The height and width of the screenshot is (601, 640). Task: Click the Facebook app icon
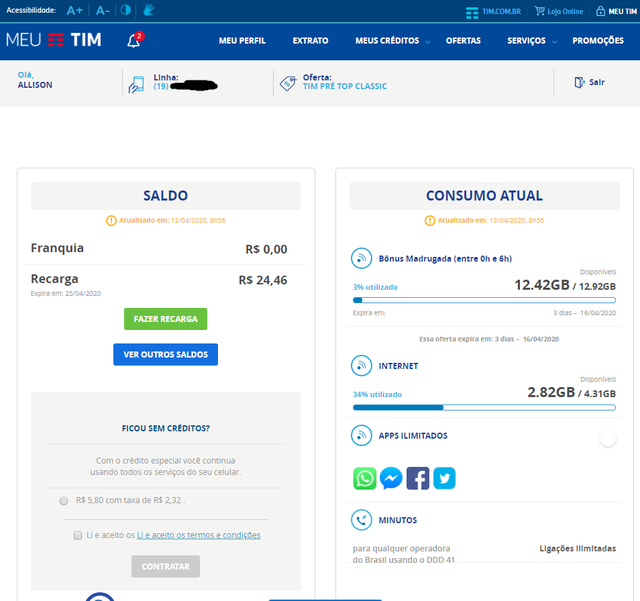point(418,478)
